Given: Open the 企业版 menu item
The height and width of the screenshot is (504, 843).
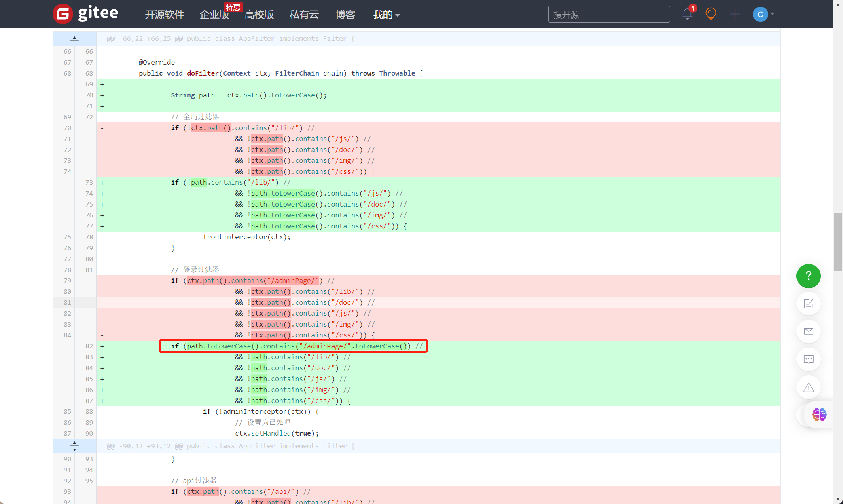Looking at the screenshot, I should (214, 15).
